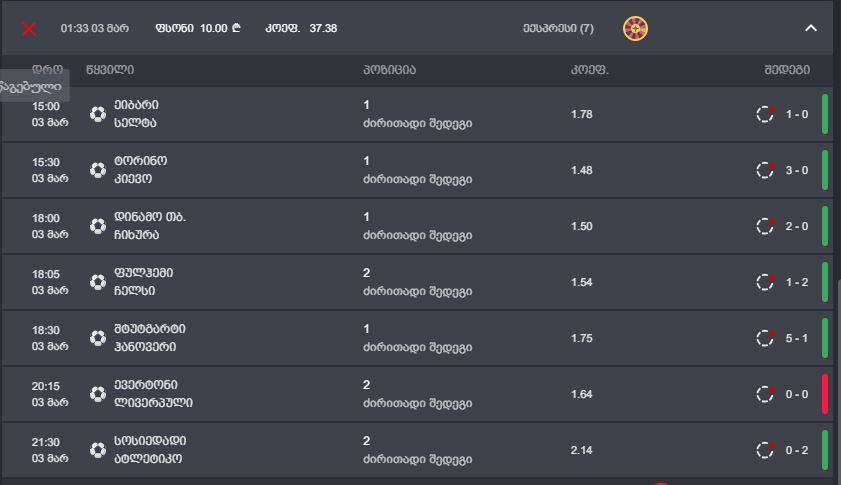Open the stats circle icon beside score 3 - 0

[x=765, y=170]
